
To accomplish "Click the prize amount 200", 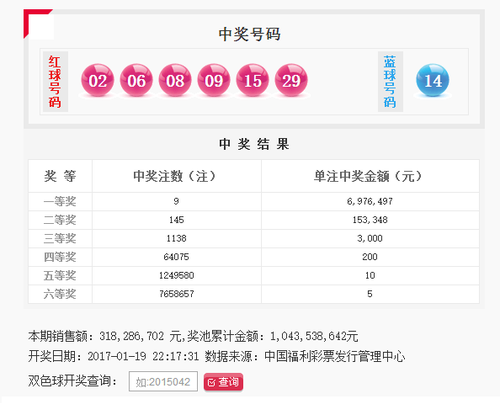I will point(370,257).
